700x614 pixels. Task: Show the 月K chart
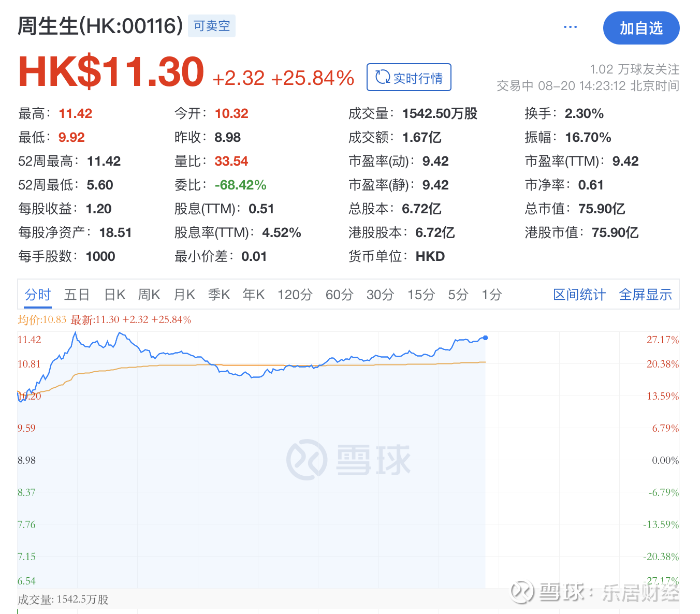click(x=184, y=295)
